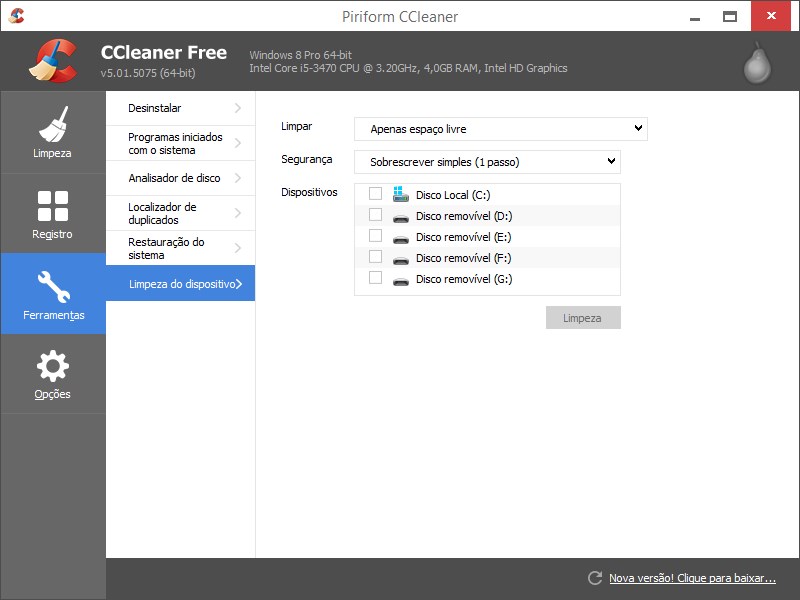The height and width of the screenshot is (600, 800).
Task: Open the Limpar dropdown Apenas espaço livre
Action: coord(501,129)
